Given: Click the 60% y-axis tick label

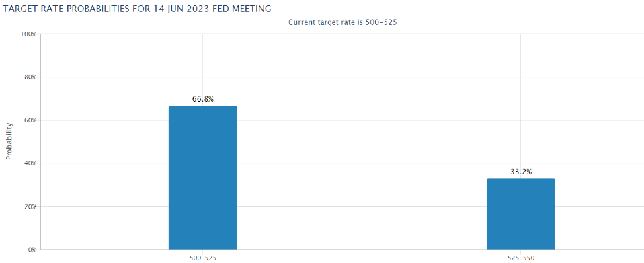Looking at the screenshot, I should point(30,120).
